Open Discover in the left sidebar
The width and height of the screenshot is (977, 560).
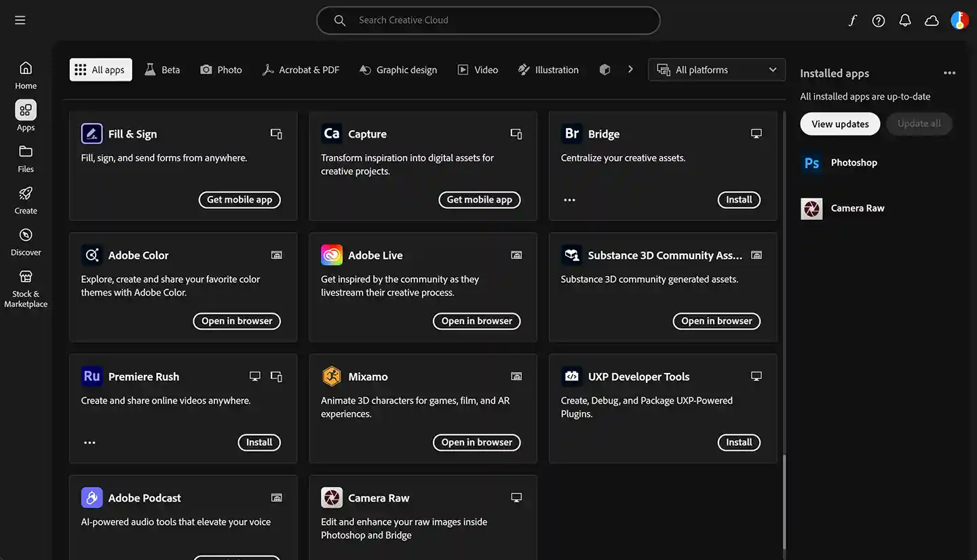[x=26, y=242]
